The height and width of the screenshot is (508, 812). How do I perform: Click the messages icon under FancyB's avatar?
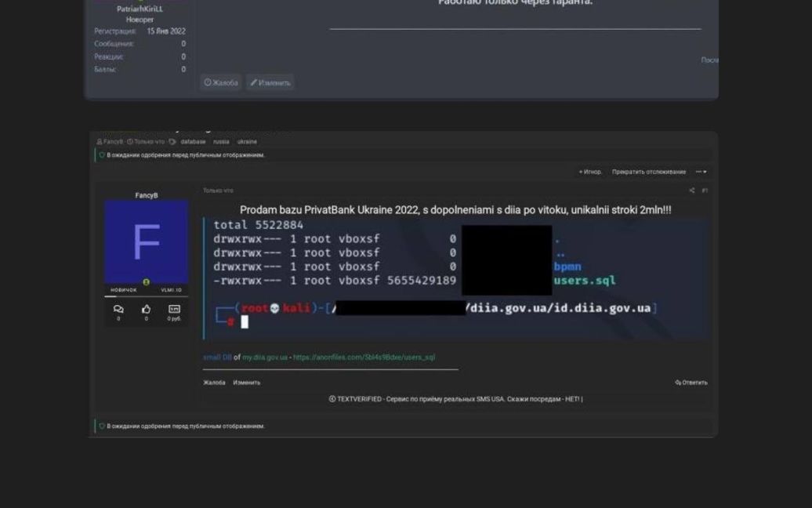pos(118,309)
